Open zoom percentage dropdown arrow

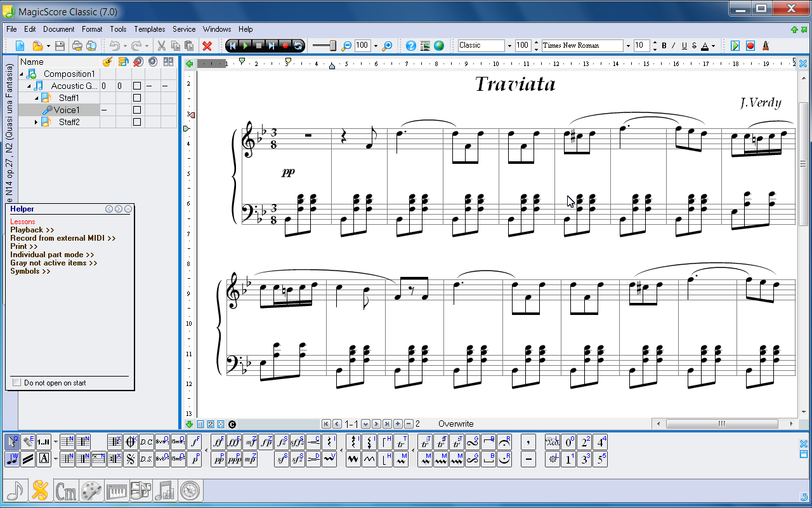click(x=376, y=46)
